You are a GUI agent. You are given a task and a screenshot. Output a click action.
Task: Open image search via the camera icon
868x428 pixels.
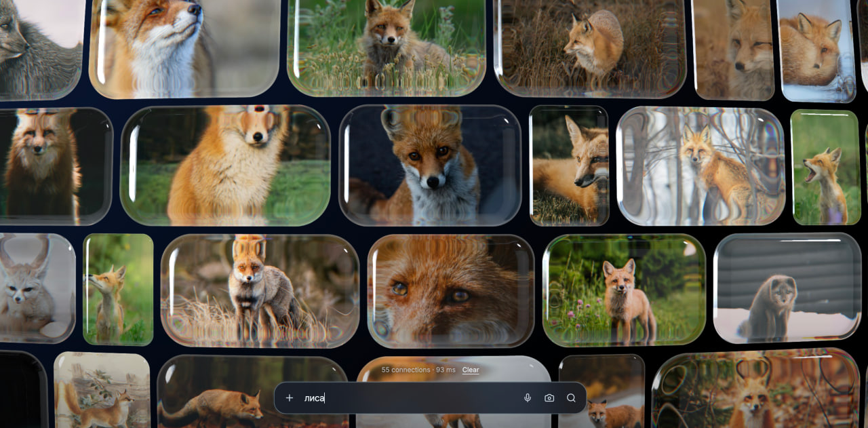pyautogui.click(x=549, y=398)
